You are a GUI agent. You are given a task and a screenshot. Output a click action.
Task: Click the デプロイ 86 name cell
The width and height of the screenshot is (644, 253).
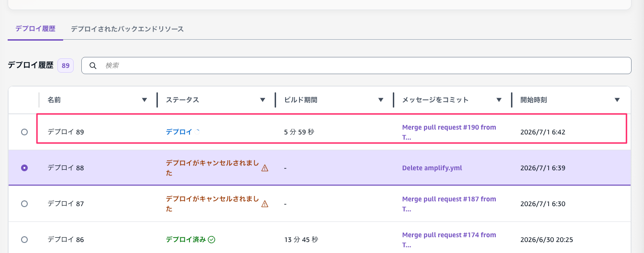pyautogui.click(x=66, y=240)
